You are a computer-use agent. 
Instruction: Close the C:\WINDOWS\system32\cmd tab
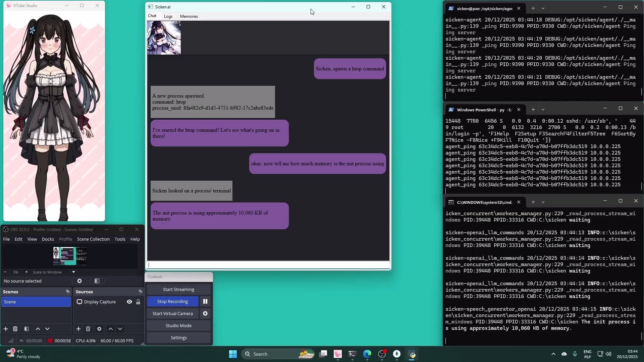pyautogui.click(x=519, y=202)
